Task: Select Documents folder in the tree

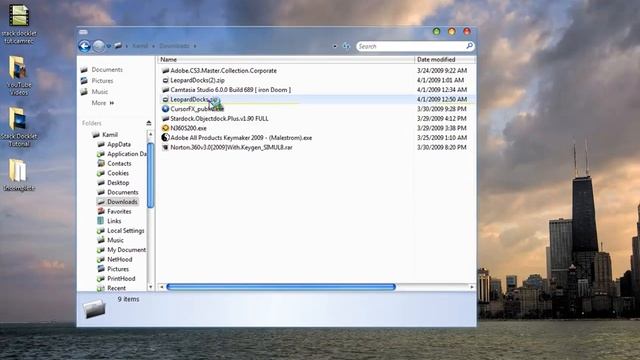Action: tap(122, 192)
